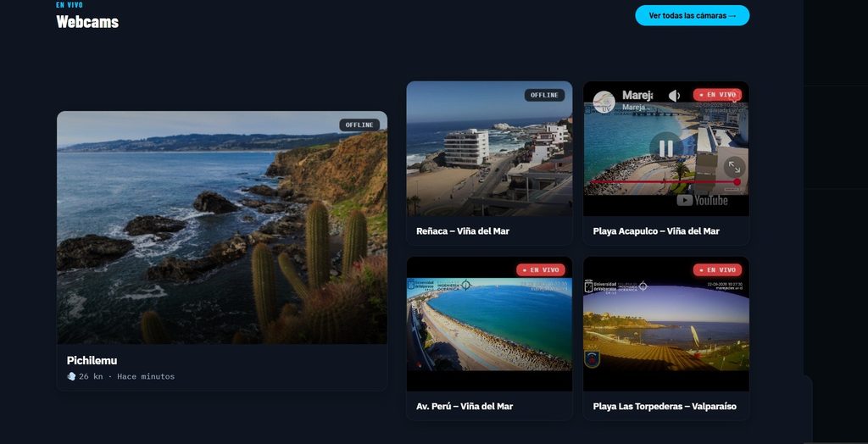Open the Pichilemu webcam image

coord(222,228)
